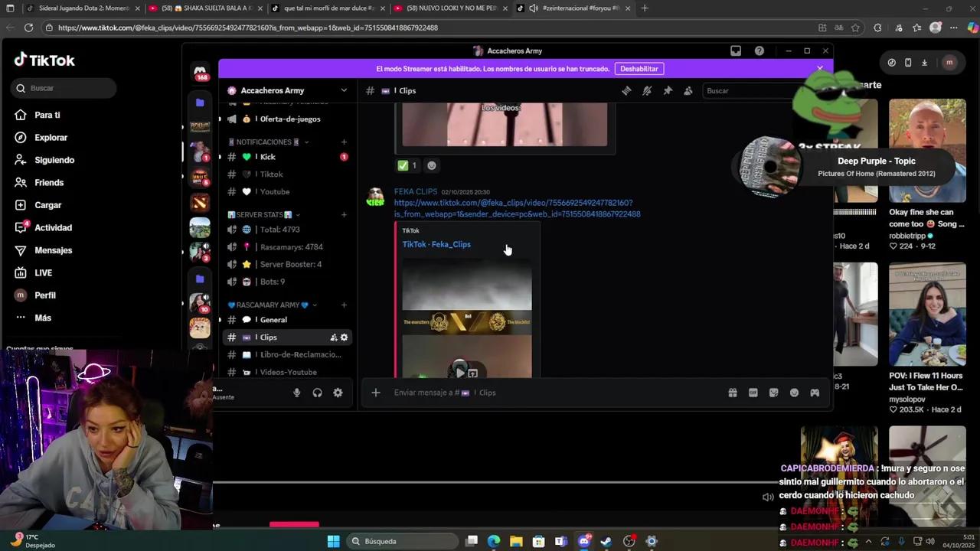Open GIF picker in message bar

point(753,393)
